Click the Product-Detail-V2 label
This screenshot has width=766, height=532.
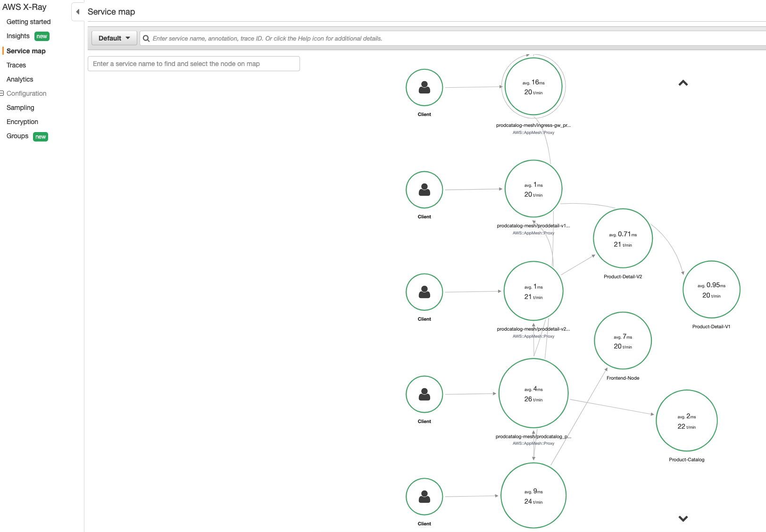[623, 277]
